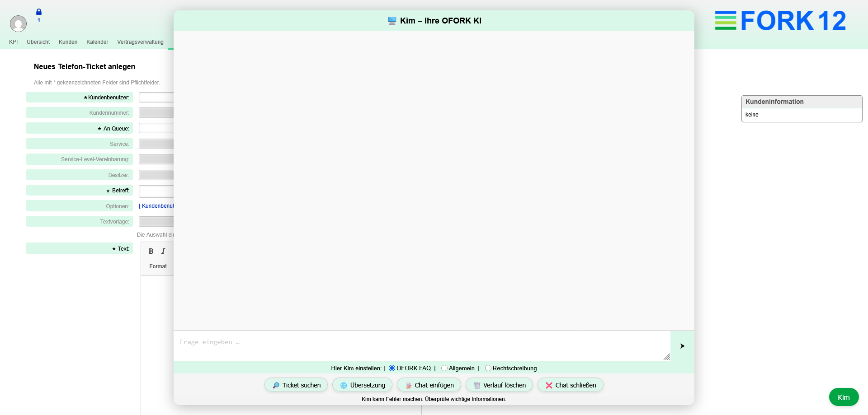868x415 pixels.
Task: Click the FORK12 logo
Action: pos(780,21)
